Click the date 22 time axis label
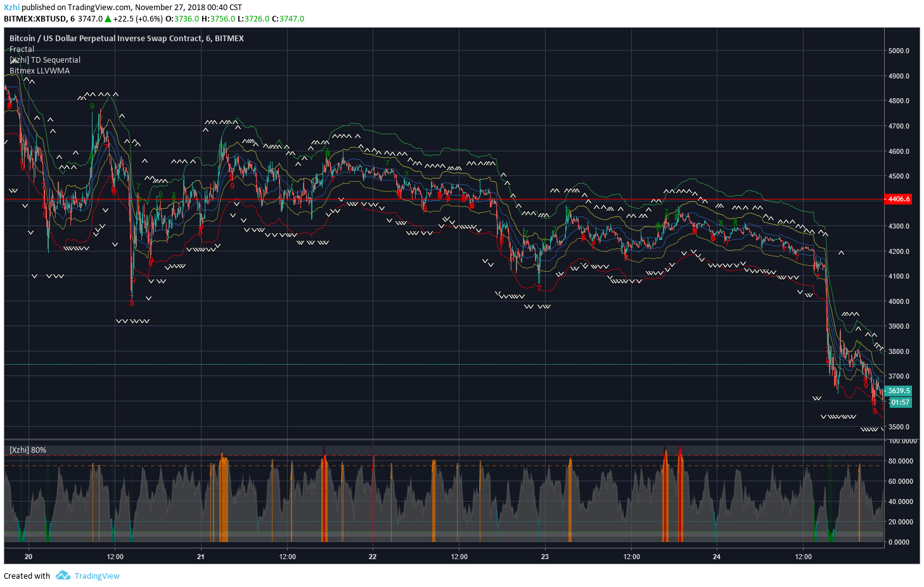This screenshot has height=587, width=924. coord(373,557)
